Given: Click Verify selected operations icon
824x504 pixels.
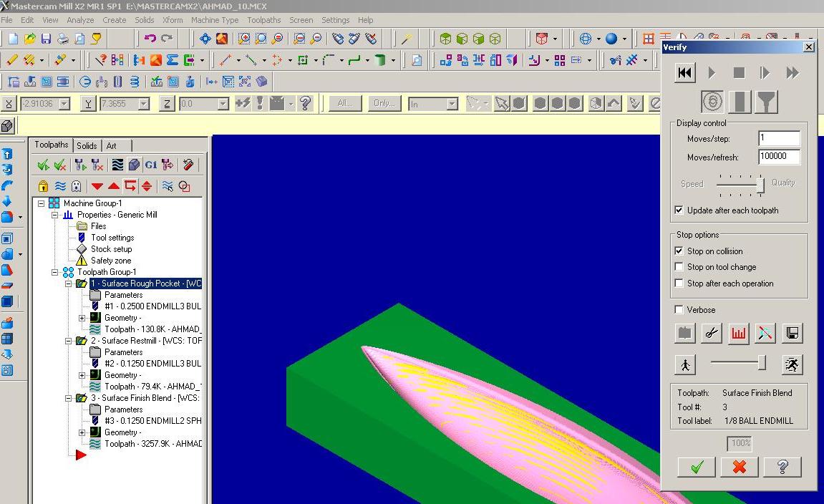Looking at the screenshot, I should (134, 165).
